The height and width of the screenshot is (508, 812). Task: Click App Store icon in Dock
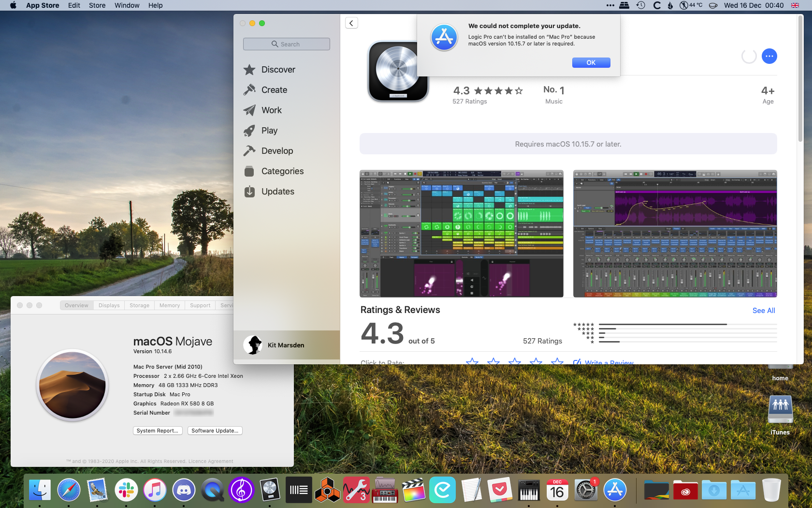615,491
